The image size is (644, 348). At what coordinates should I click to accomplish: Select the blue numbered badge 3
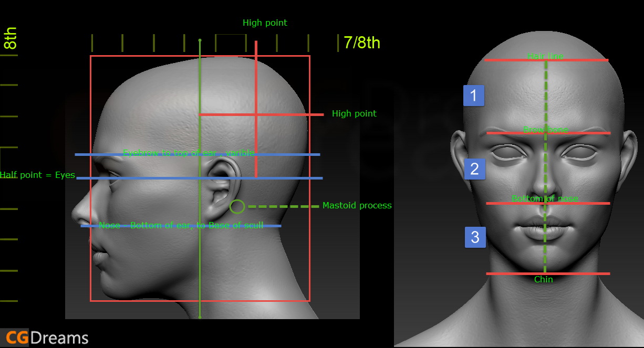[x=475, y=237]
